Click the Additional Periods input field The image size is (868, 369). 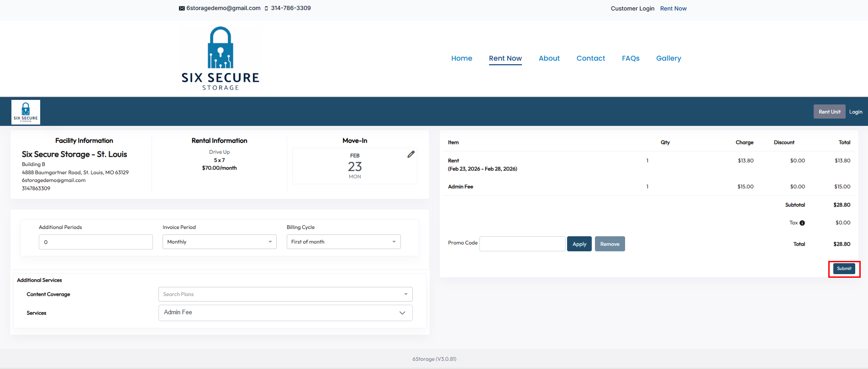(x=96, y=242)
